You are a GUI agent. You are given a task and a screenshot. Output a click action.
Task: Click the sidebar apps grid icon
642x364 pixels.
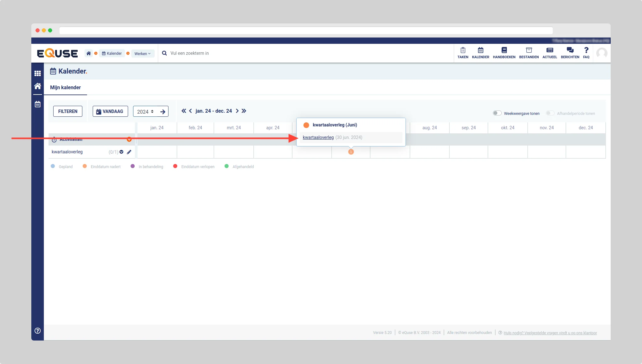click(38, 73)
